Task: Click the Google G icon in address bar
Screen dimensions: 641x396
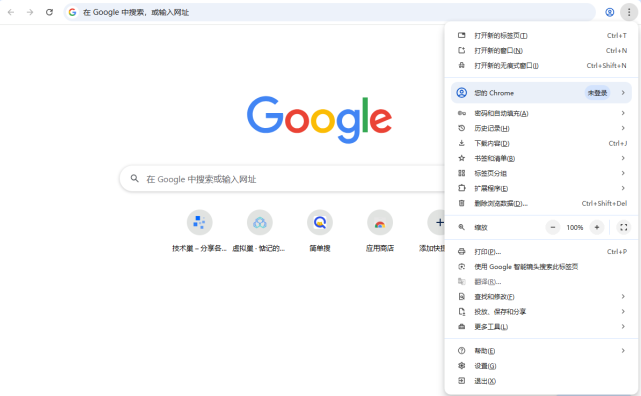Action: [x=72, y=12]
